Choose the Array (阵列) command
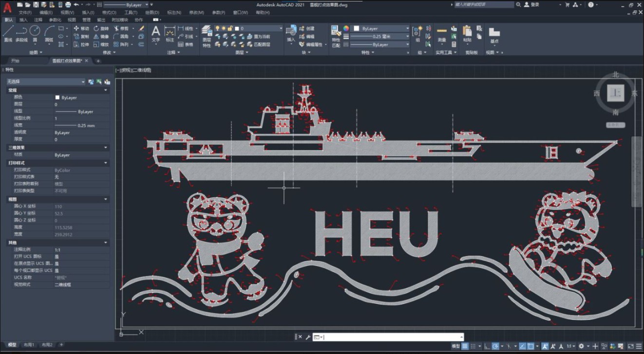The image size is (644, 354). tap(121, 44)
